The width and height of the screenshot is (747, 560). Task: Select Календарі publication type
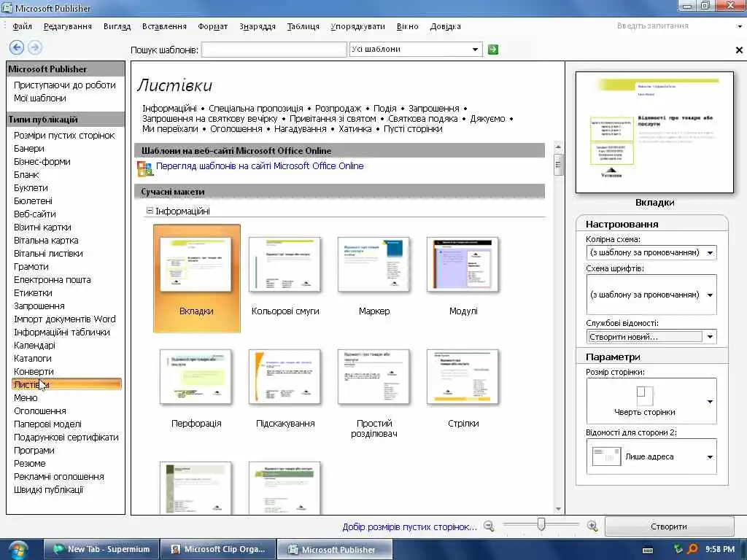pos(34,345)
